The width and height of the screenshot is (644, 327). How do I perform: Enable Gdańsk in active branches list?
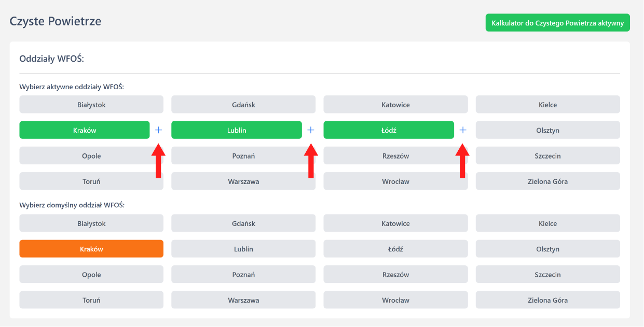pos(243,105)
